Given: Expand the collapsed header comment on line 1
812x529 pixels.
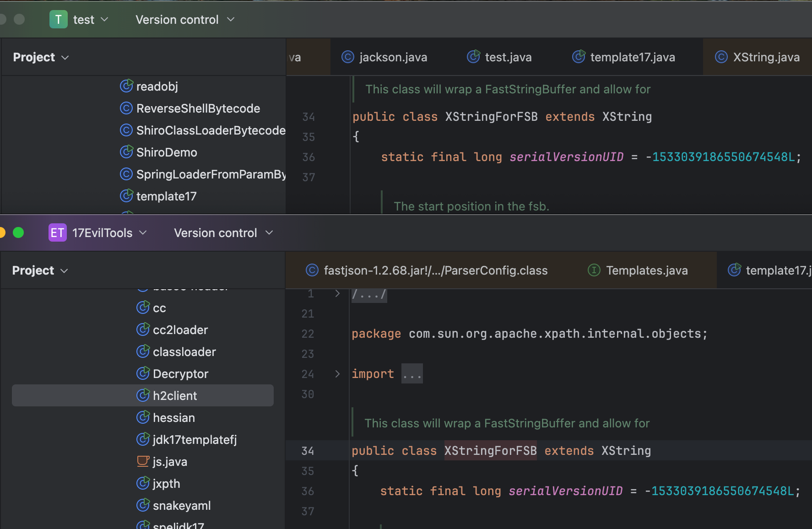Looking at the screenshot, I should (x=337, y=293).
